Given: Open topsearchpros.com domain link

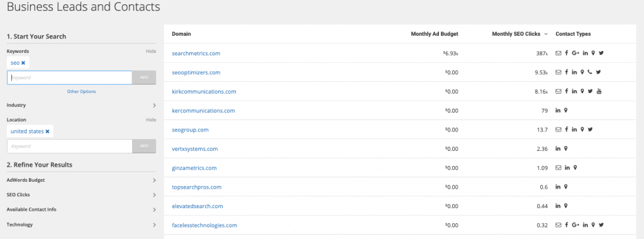Looking at the screenshot, I should pos(196,187).
